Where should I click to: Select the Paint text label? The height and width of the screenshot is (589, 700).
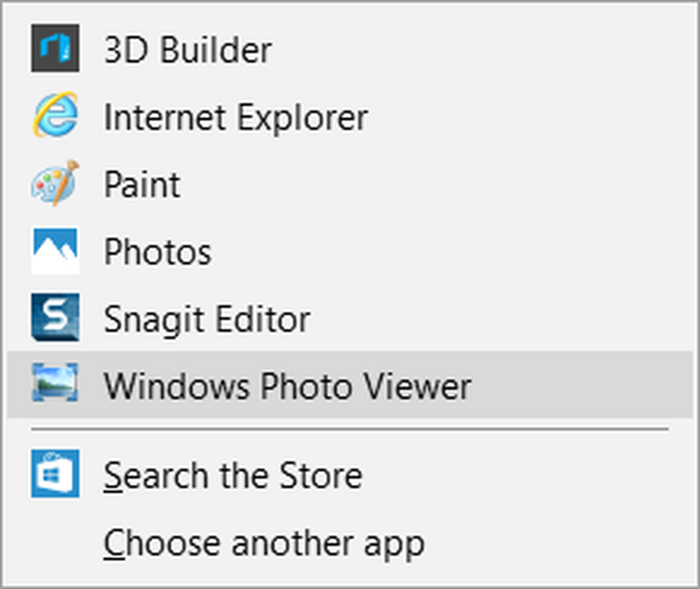tap(142, 185)
